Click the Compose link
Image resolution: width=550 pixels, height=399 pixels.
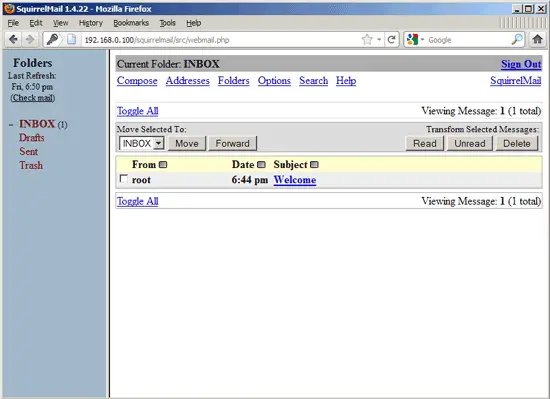(137, 81)
